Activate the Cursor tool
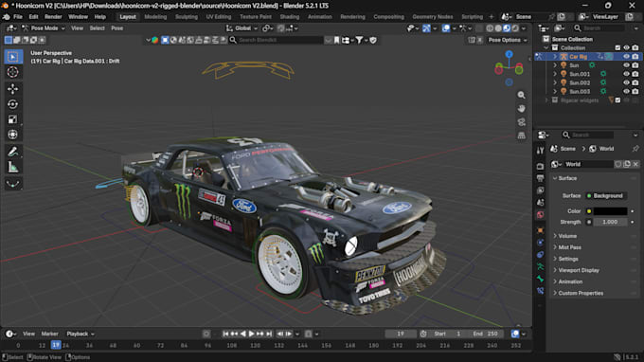 12,72
